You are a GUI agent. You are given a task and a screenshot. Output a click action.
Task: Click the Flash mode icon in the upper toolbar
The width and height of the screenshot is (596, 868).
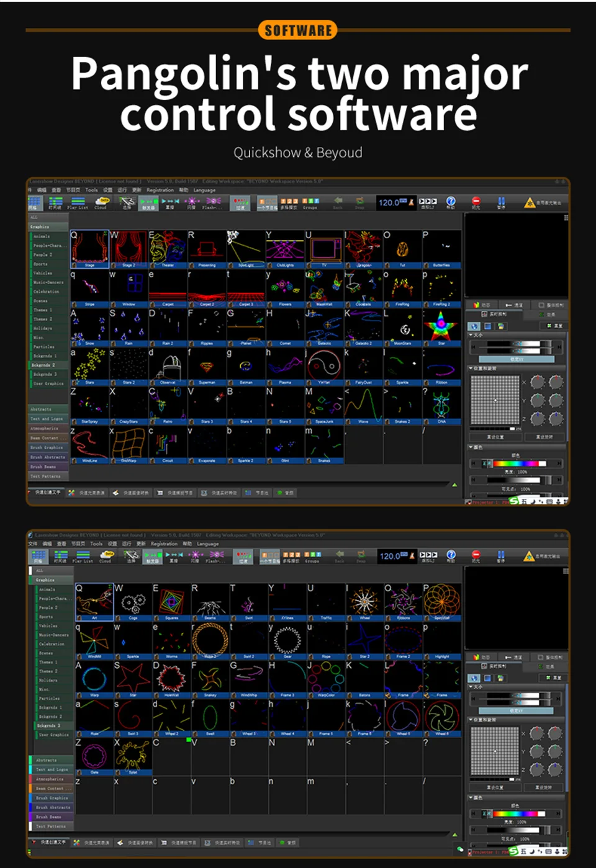tap(213, 202)
